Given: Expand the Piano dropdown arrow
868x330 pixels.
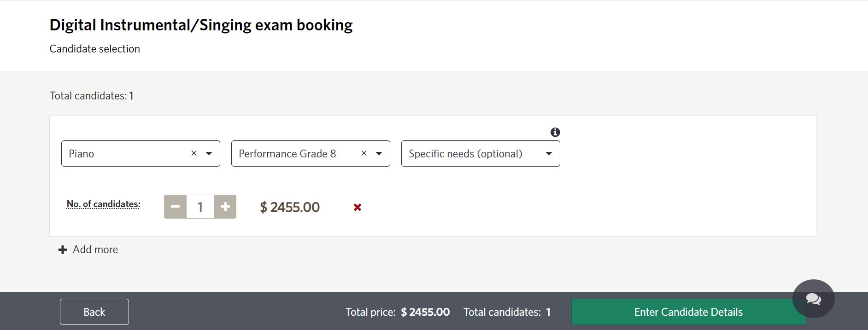Looking at the screenshot, I should (x=209, y=153).
